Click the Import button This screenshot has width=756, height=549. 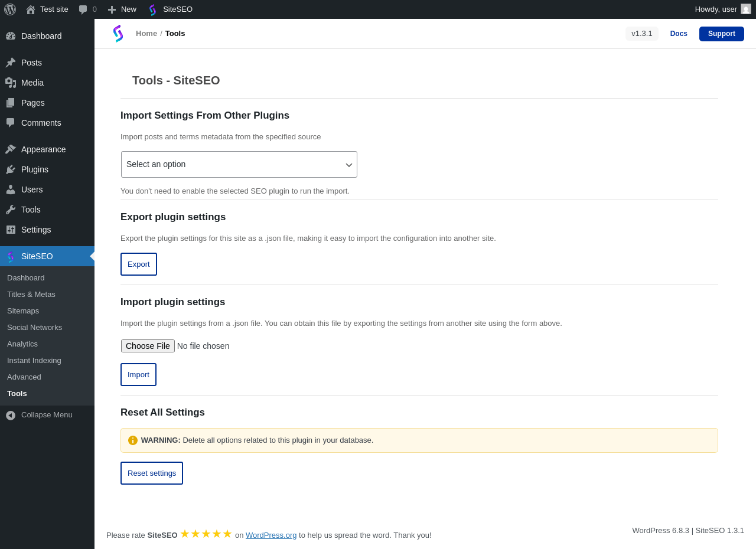[x=138, y=375]
